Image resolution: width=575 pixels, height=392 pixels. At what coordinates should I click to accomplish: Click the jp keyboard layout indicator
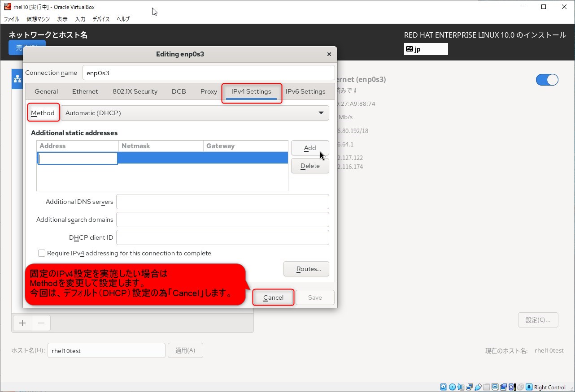(x=425, y=49)
